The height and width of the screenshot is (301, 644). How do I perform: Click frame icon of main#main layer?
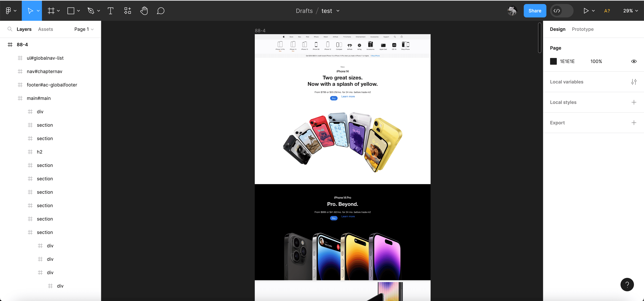click(20, 98)
